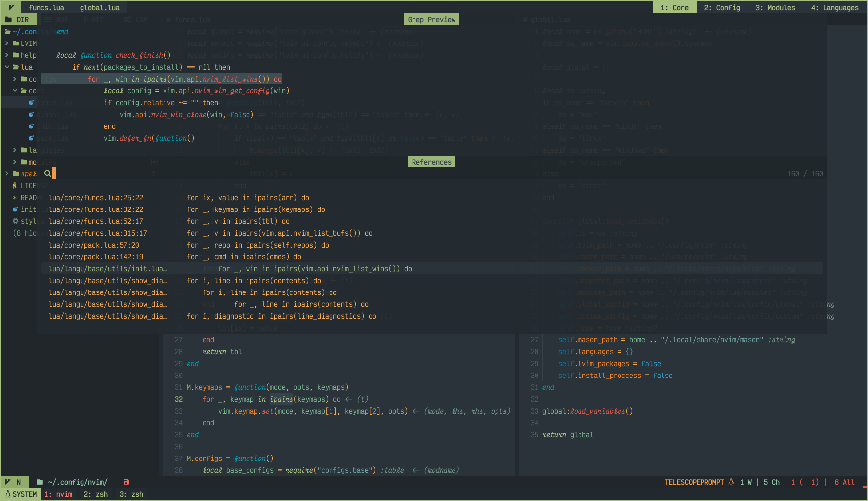
Task: Expand the LVIM folder chevron
Action: pos(7,43)
